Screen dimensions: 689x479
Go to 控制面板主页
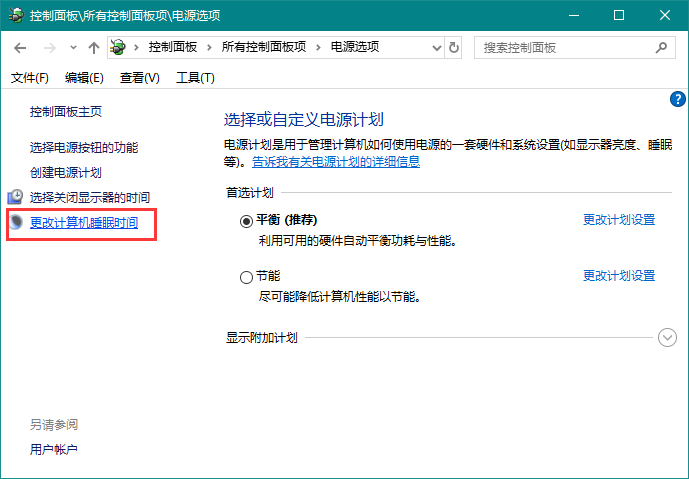66,112
